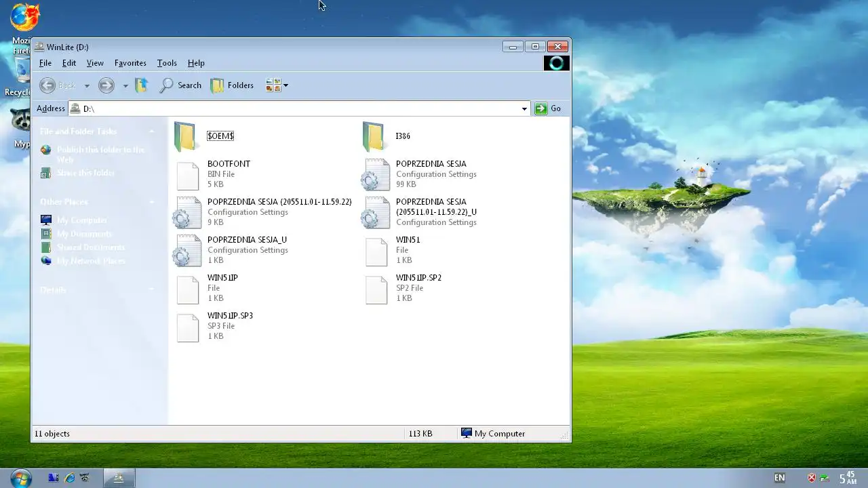The width and height of the screenshot is (868, 488).
Task: Select the WIN51IP.SP2 file icon
Action: 376,289
